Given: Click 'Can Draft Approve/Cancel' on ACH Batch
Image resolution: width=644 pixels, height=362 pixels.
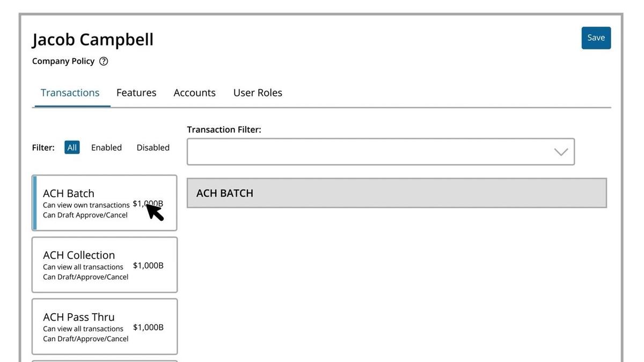Looking at the screenshot, I should tap(85, 215).
